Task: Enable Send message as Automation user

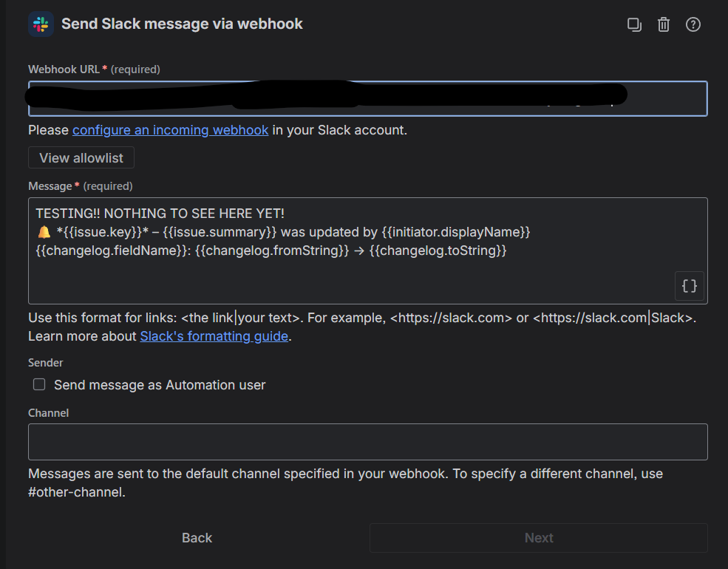Action: tap(39, 384)
